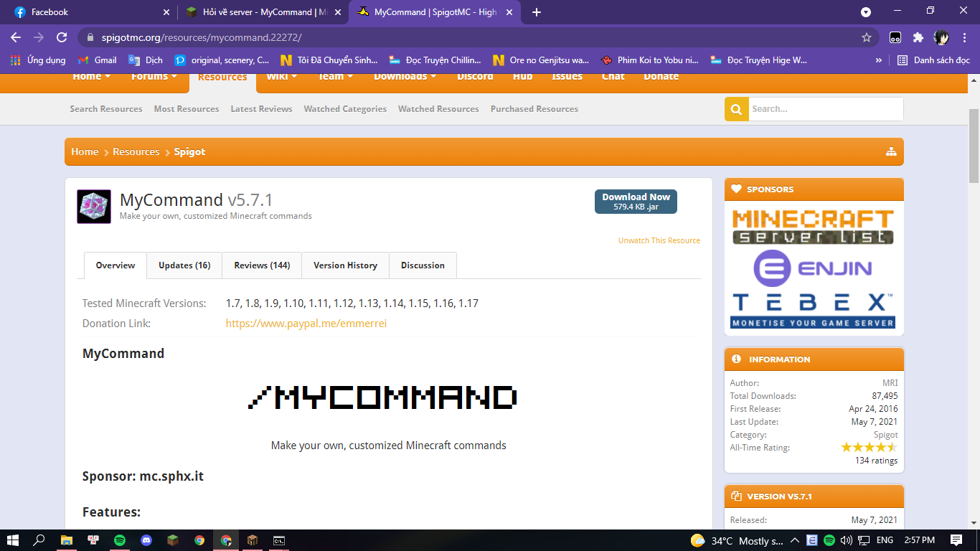Open the Updates (16) tab
The height and width of the screenshot is (551, 980).
(184, 265)
